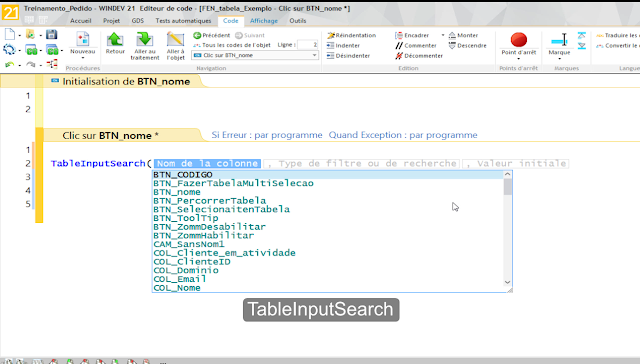Select BTN_FazerTabelaMultiSelecao in the autocomplete list
Image resolution: width=640 pixels, height=364 pixels.
click(329, 184)
